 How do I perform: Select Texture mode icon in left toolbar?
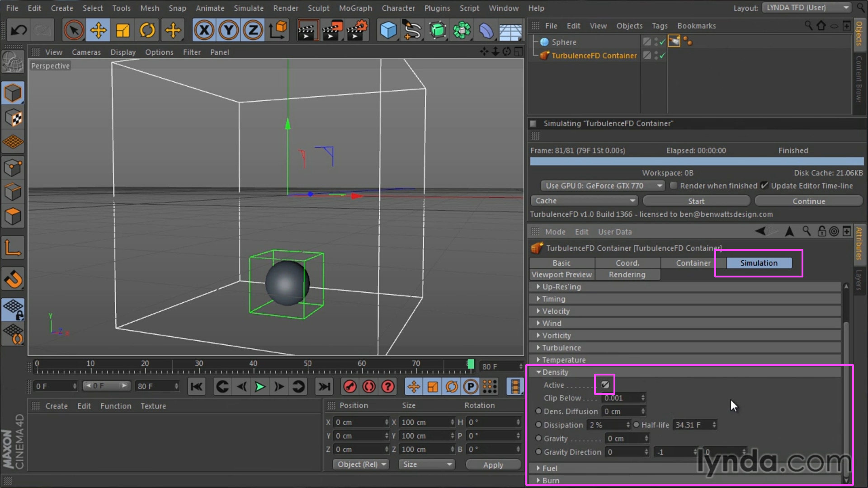coord(13,118)
